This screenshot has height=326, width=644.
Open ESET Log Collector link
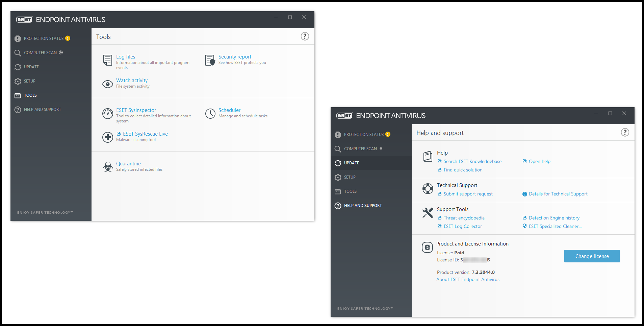tap(463, 226)
